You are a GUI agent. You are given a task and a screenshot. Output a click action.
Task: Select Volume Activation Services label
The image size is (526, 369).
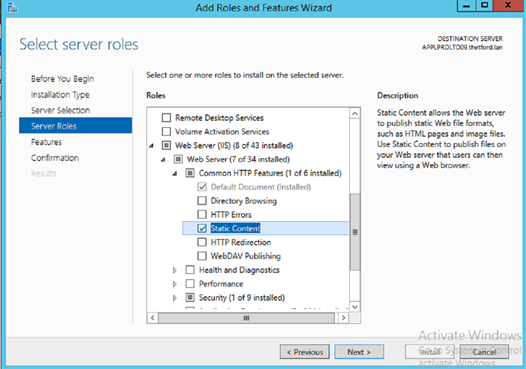pyautogui.click(x=222, y=131)
